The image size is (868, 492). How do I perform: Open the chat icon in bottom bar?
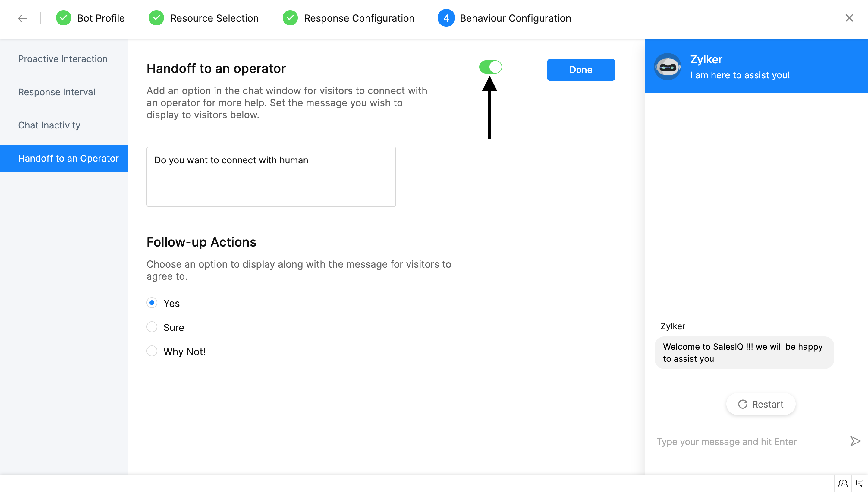pos(860,483)
